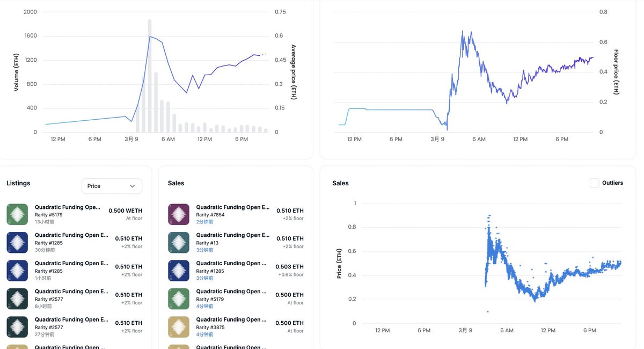Viewport: 644px width, 349px height.
Task: Click the 'Rarity #13' text
Action: [207, 243]
